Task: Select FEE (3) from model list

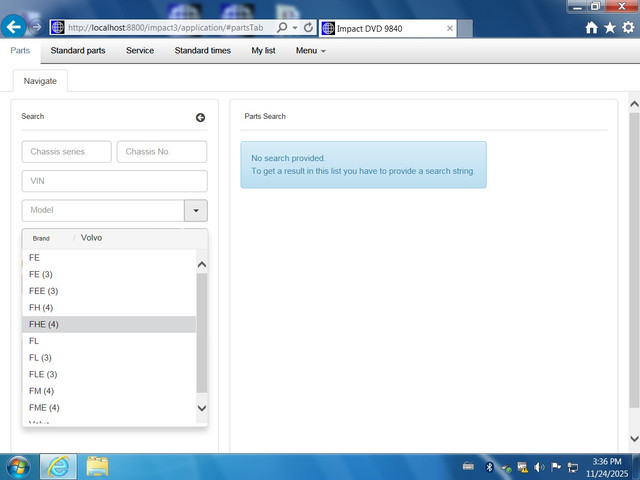Action: [109, 291]
